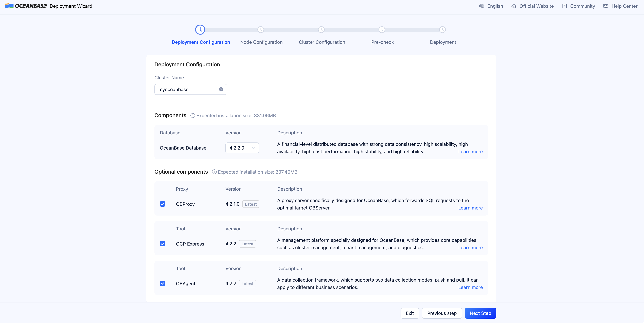Screen dimensions: 644x323
Task: Click the Cluster Configuration step icon
Action: [321, 29]
